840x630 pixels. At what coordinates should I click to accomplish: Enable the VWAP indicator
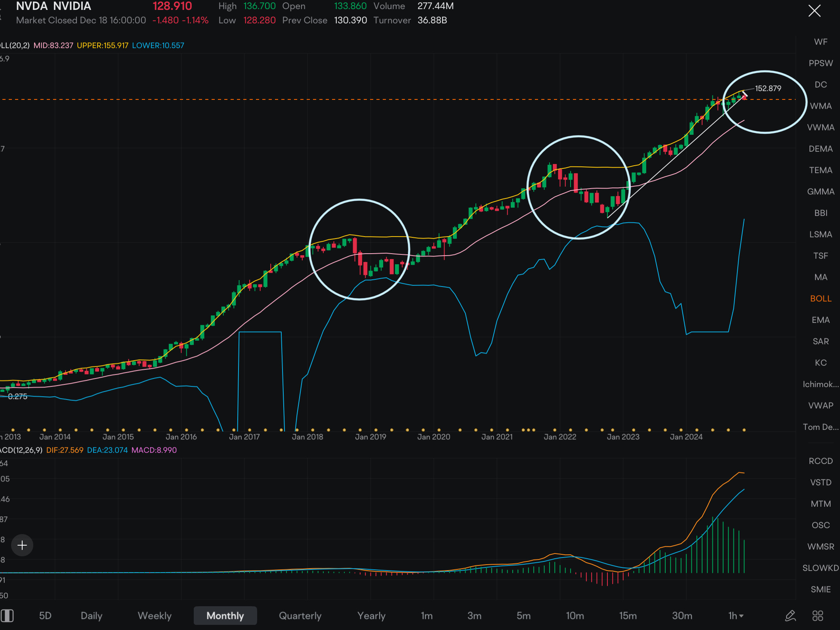(x=821, y=405)
